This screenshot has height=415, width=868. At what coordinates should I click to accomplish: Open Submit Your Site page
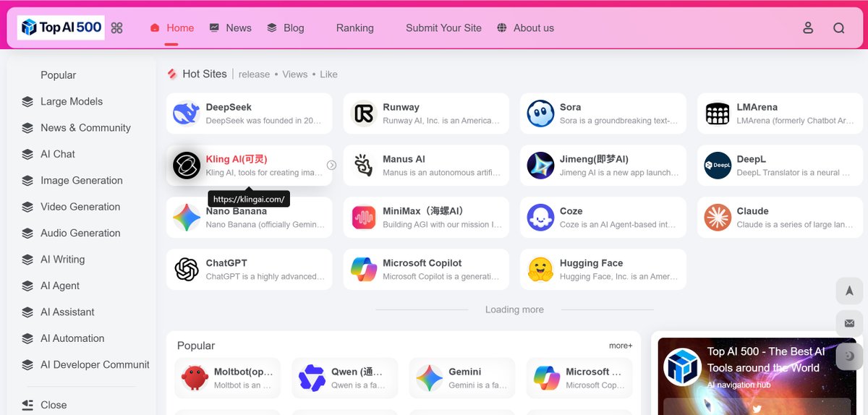443,28
